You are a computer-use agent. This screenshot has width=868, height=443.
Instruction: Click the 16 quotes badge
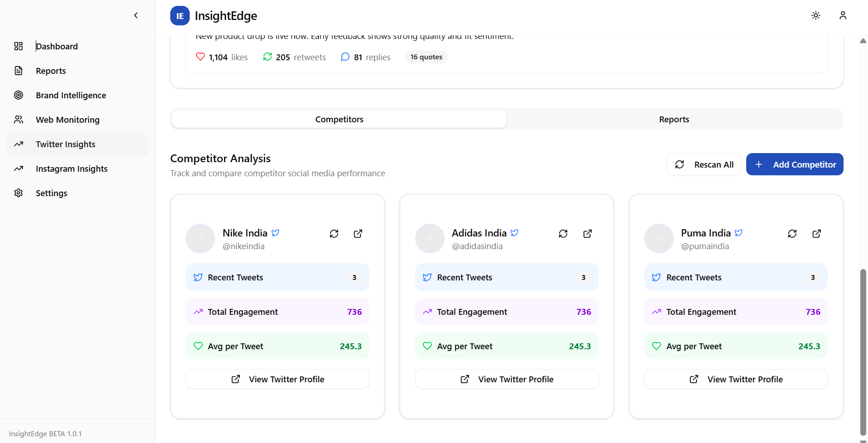[426, 57]
